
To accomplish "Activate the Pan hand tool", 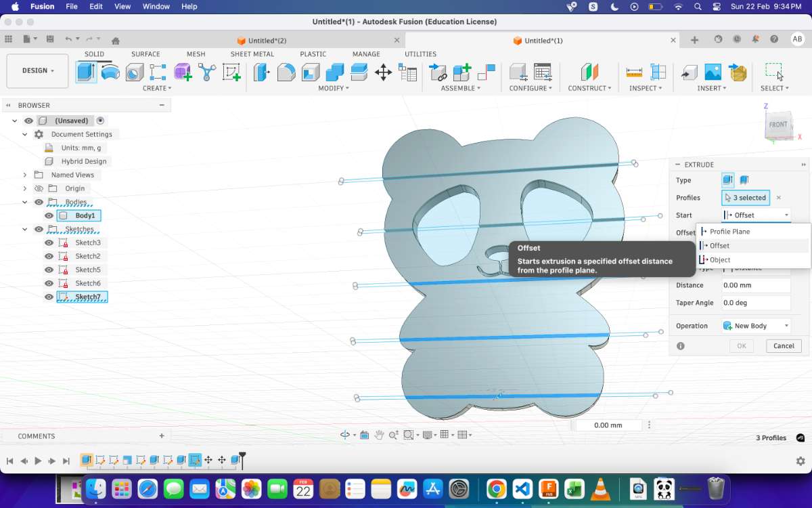I will click(x=379, y=435).
